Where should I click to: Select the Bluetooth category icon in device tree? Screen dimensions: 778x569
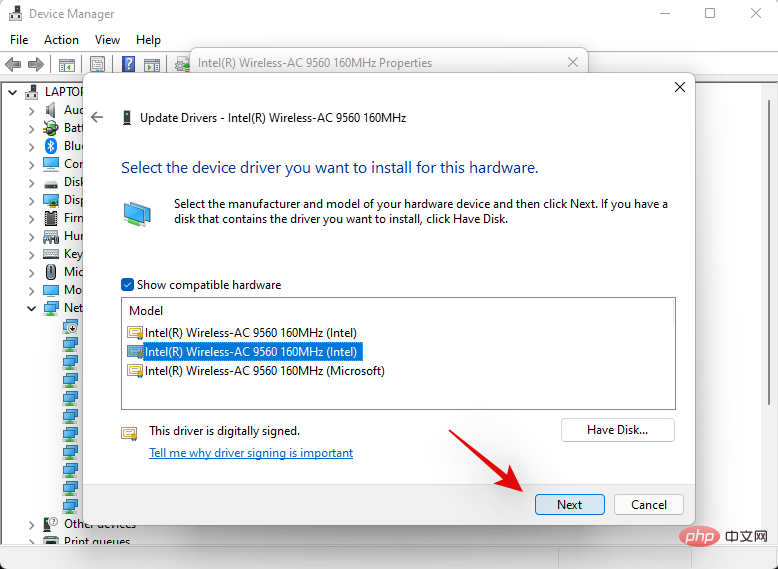(51, 146)
